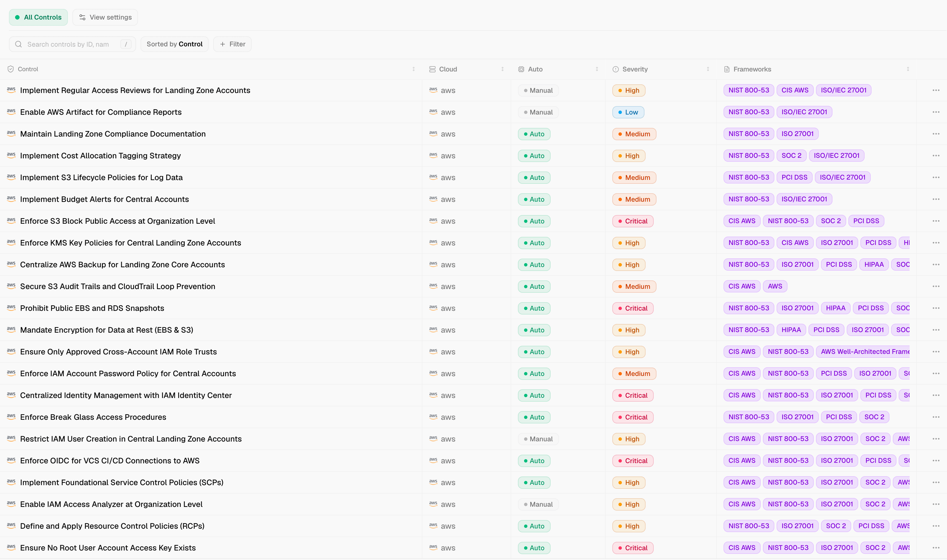Open more options for Define and Apply RCPs row
Image resolution: width=947 pixels, height=560 pixels.
pos(936,526)
